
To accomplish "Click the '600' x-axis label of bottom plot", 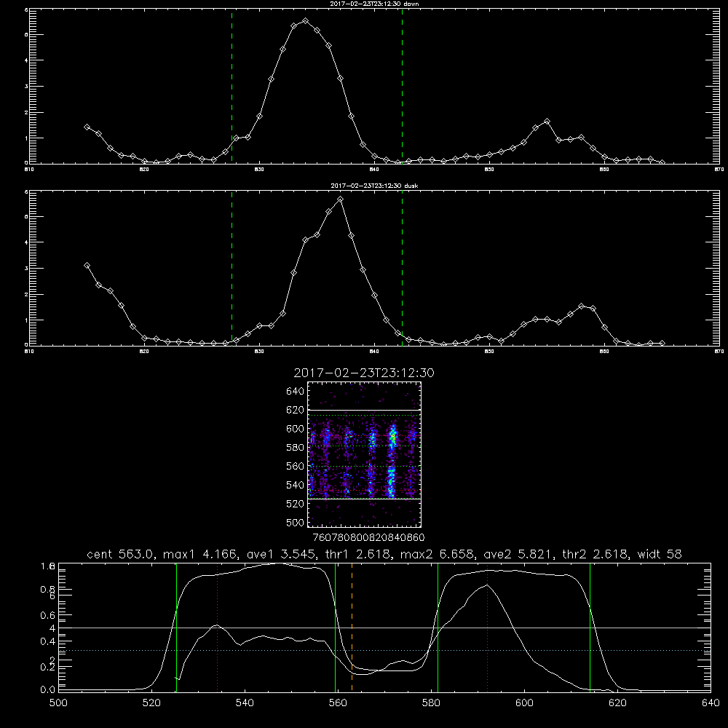I will 524,703.
